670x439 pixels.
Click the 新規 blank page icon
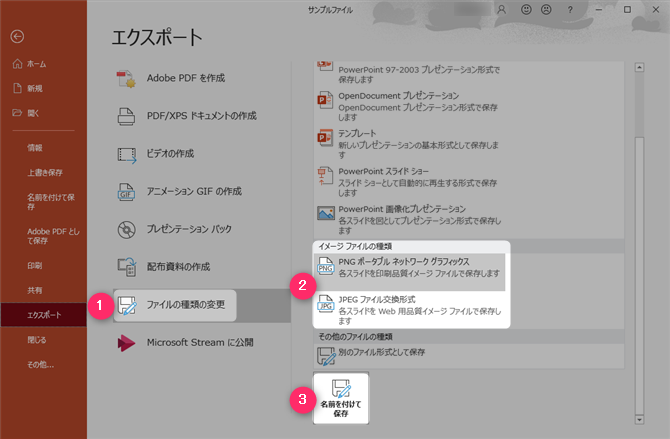coord(17,88)
